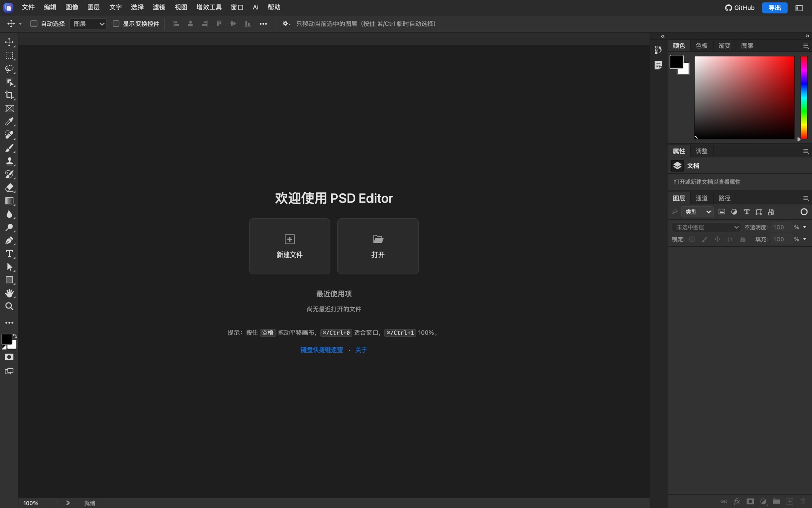Expand the 填充 percentage arrow
Viewport: 812px width, 508px height.
pyautogui.click(x=805, y=239)
